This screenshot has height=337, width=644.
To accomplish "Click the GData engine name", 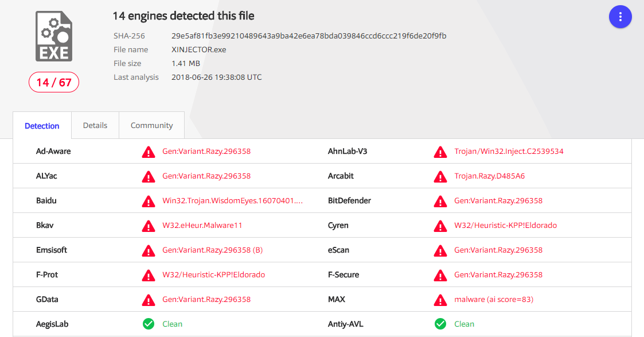I will pyautogui.click(x=47, y=299).
